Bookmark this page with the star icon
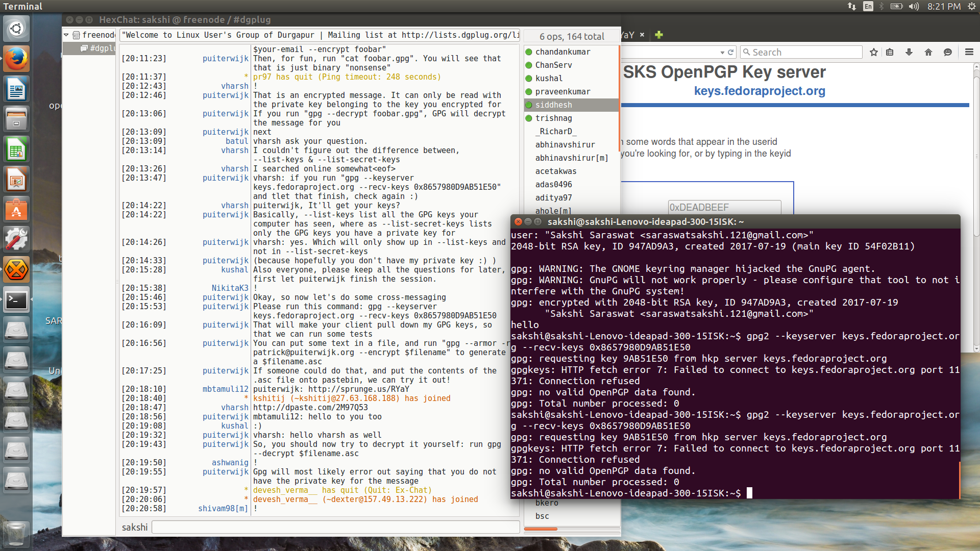Image resolution: width=980 pixels, height=551 pixels. [x=874, y=52]
